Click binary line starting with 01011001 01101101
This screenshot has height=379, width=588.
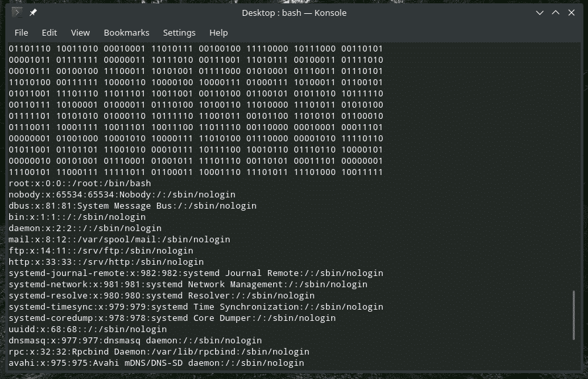tap(196, 150)
